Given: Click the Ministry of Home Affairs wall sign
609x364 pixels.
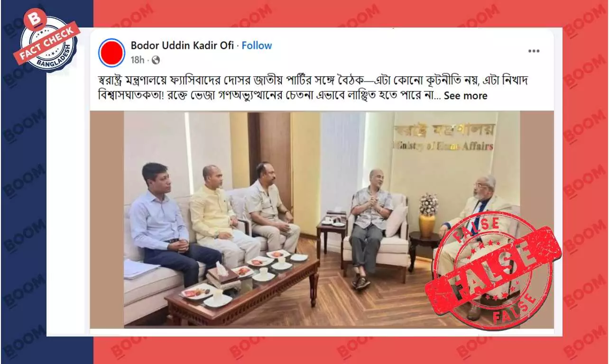Looking at the screenshot, I should pos(444,137).
